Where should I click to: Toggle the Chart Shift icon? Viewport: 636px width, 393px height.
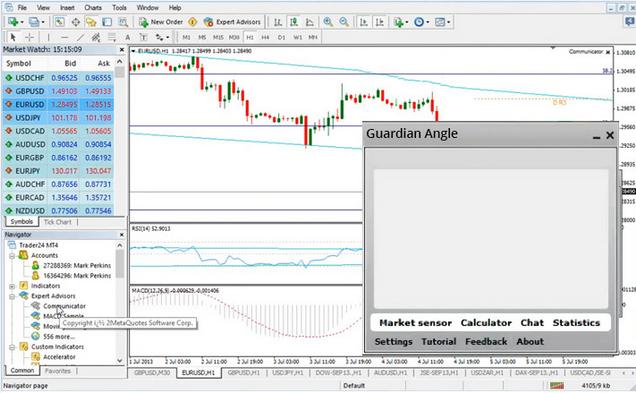[380, 22]
